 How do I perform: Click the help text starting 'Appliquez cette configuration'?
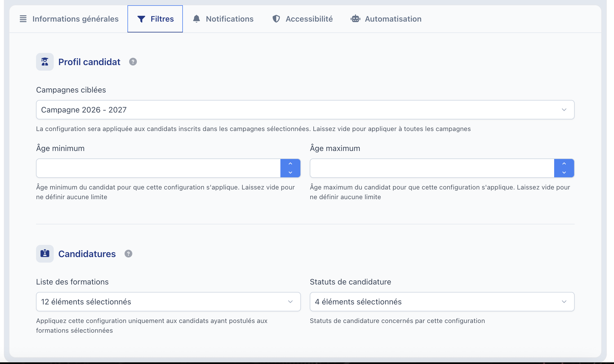click(x=152, y=325)
